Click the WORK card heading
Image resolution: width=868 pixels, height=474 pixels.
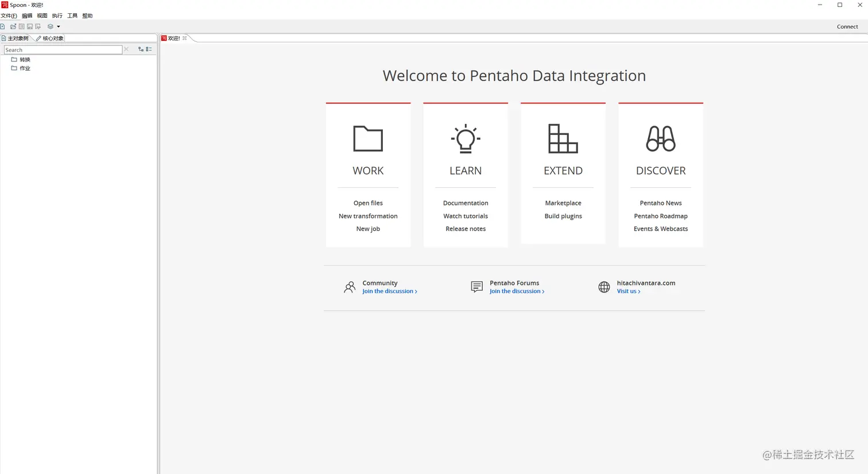click(368, 171)
